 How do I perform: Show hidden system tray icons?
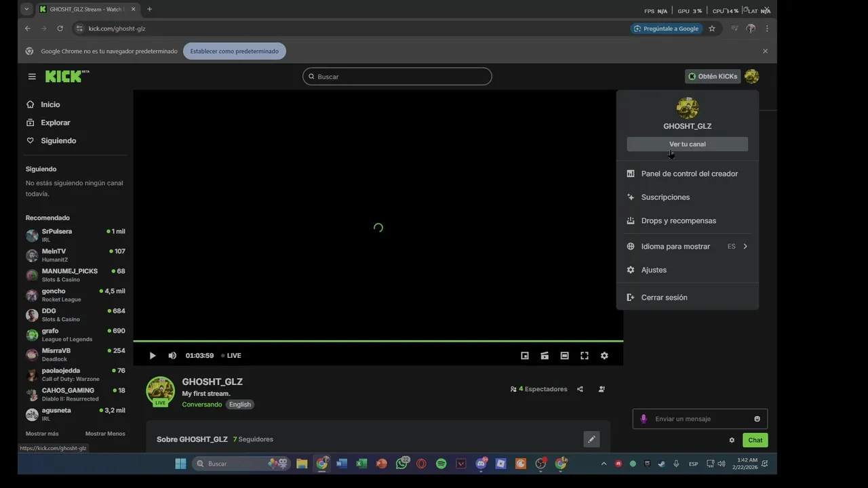604,464
